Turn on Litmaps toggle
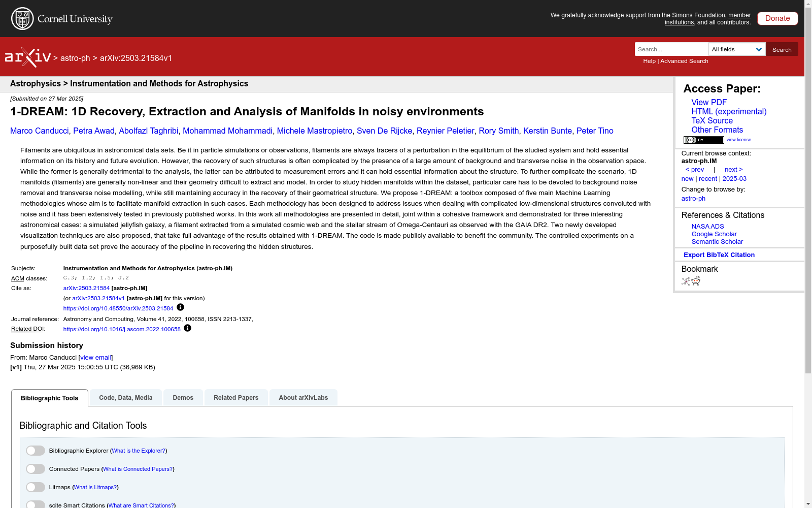812x508 pixels. coord(36,487)
